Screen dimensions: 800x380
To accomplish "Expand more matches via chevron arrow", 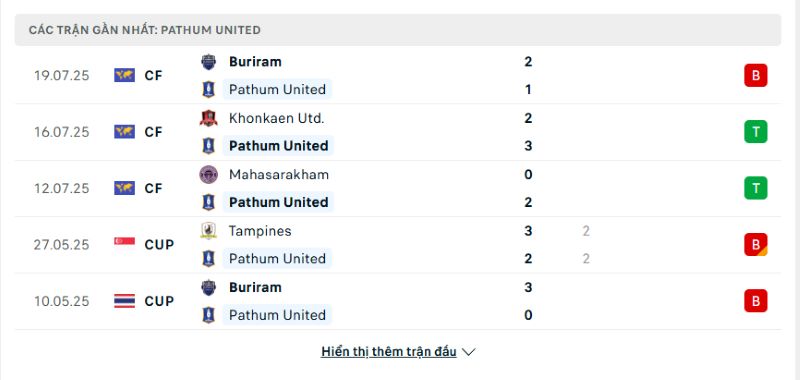I will [x=468, y=352].
